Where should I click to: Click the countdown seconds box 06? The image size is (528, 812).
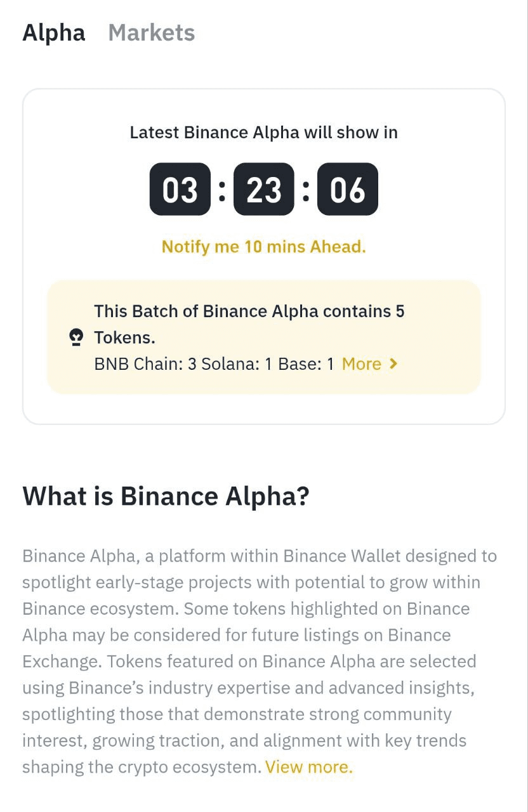tap(348, 189)
